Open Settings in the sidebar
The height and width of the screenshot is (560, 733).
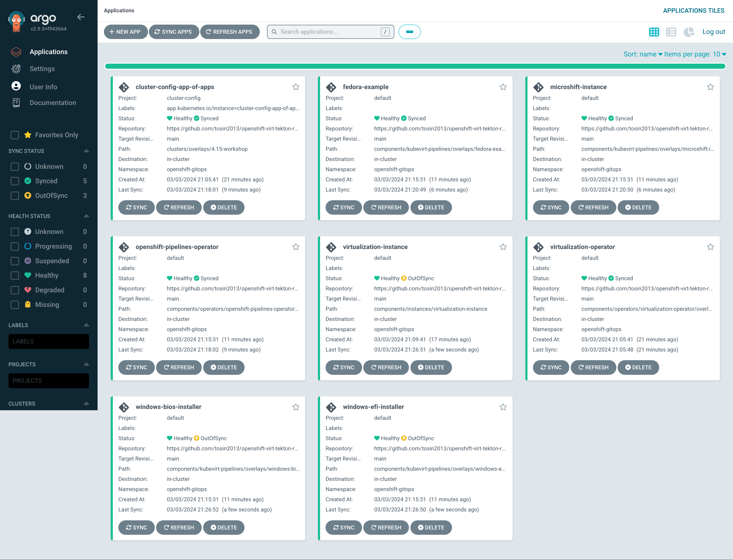coord(42,69)
